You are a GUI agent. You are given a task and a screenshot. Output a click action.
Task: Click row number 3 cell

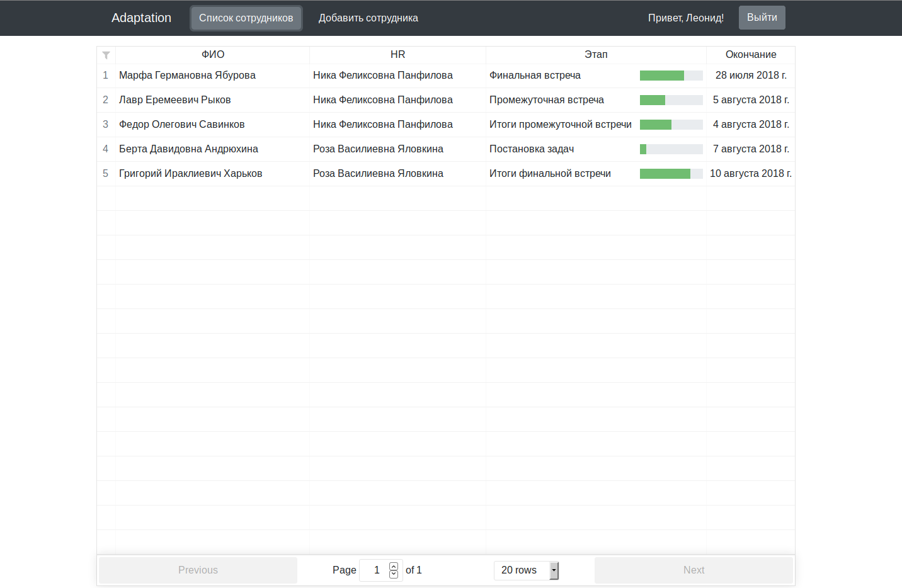[106, 125]
